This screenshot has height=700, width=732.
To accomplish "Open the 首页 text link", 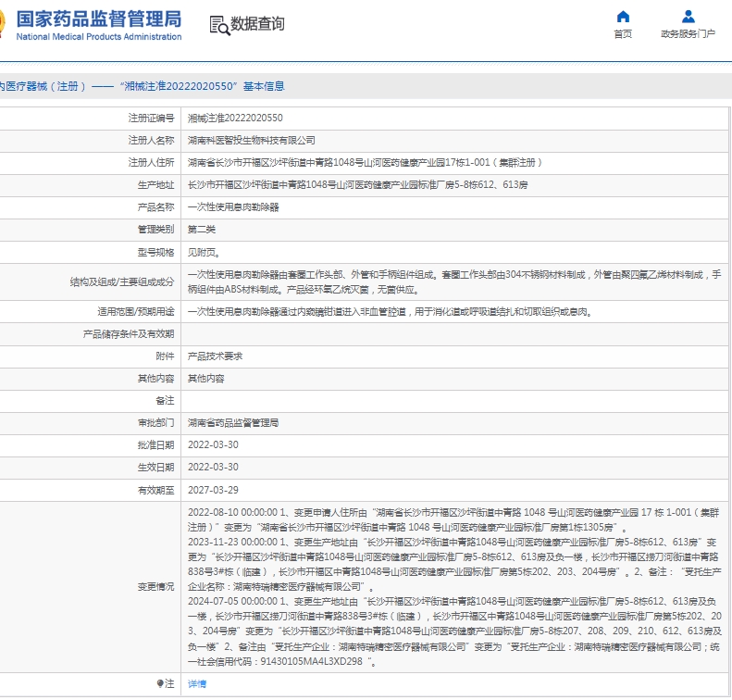I will tap(623, 34).
